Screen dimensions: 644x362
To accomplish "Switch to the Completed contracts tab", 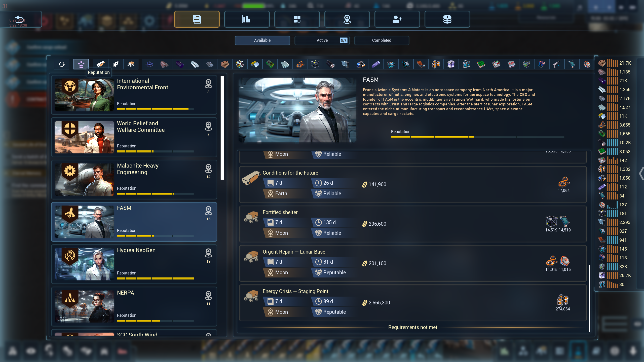I will (382, 41).
